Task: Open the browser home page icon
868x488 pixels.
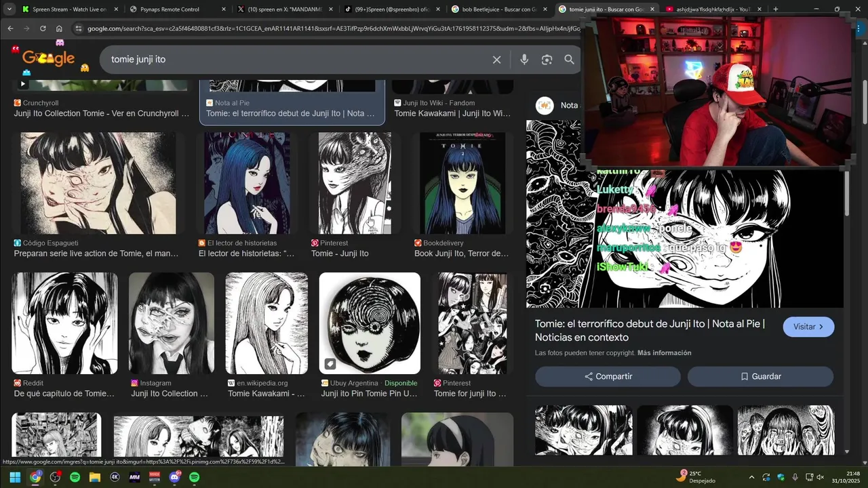Action: (59, 28)
